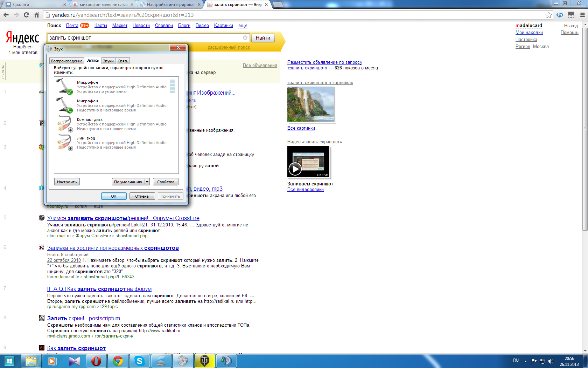Open Skype from taskbar
Screen dimensions: 588x368
pos(140,361)
